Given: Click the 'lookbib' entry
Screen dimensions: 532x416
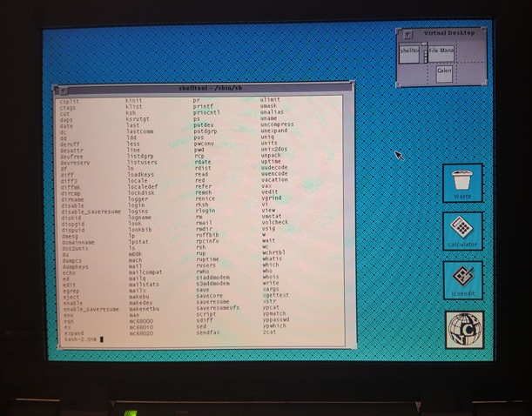Looking at the screenshot, I should [x=140, y=230].
